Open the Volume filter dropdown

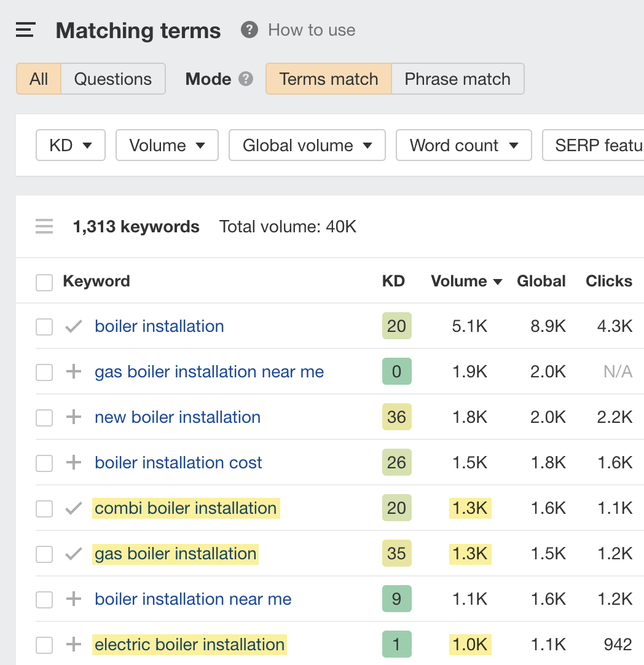167,145
